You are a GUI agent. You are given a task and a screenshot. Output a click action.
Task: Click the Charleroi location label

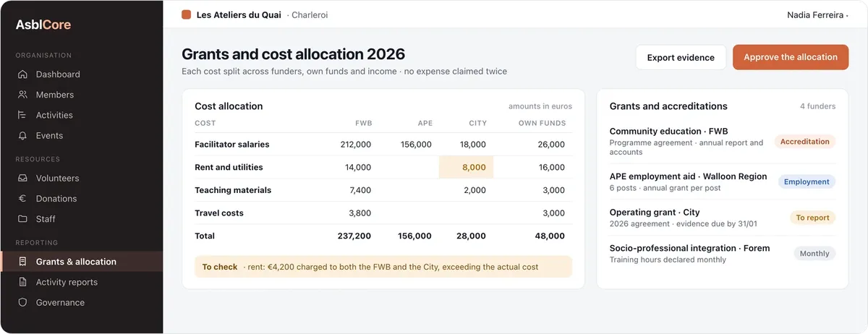(310, 14)
